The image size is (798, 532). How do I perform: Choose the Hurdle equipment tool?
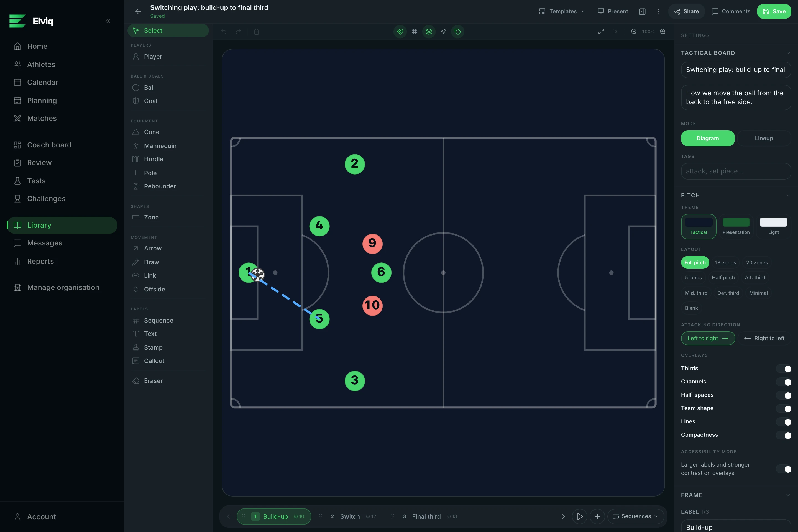click(168, 159)
